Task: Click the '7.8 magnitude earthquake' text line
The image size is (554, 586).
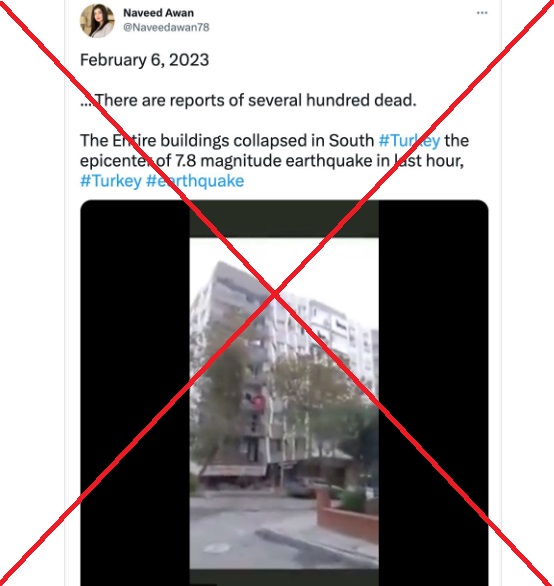Action: [272, 161]
